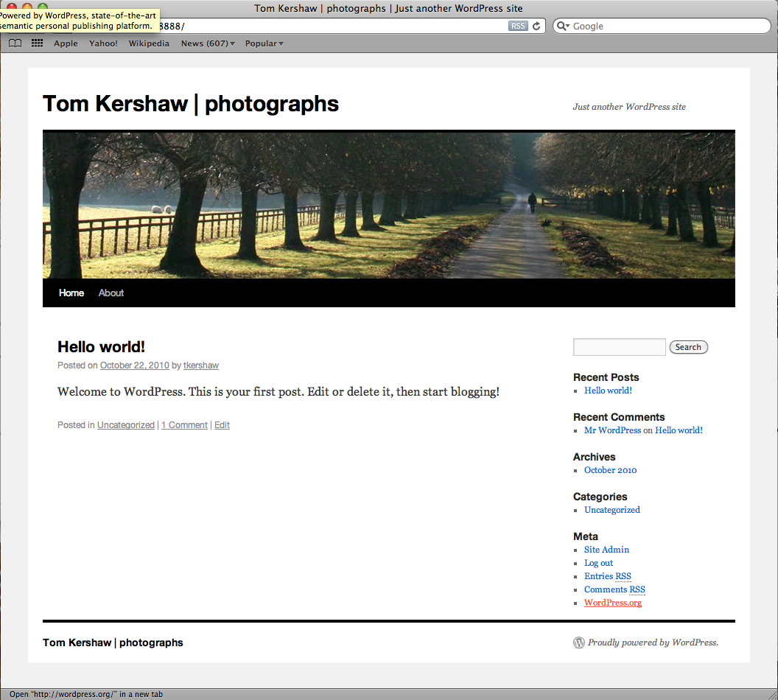Click Mr WordPress commenter link
Image resolution: width=778 pixels, height=700 pixels.
click(612, 430)
